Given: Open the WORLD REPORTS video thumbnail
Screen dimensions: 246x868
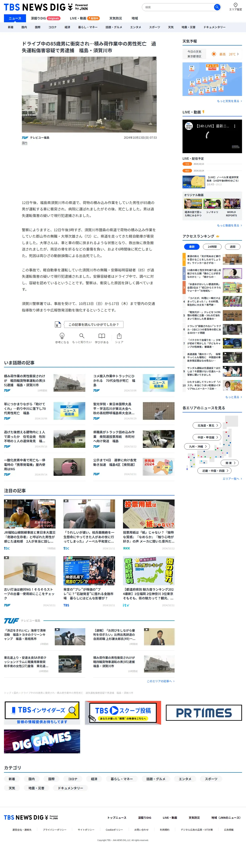Looking at the screenshot, I should [x=232, y=204].
